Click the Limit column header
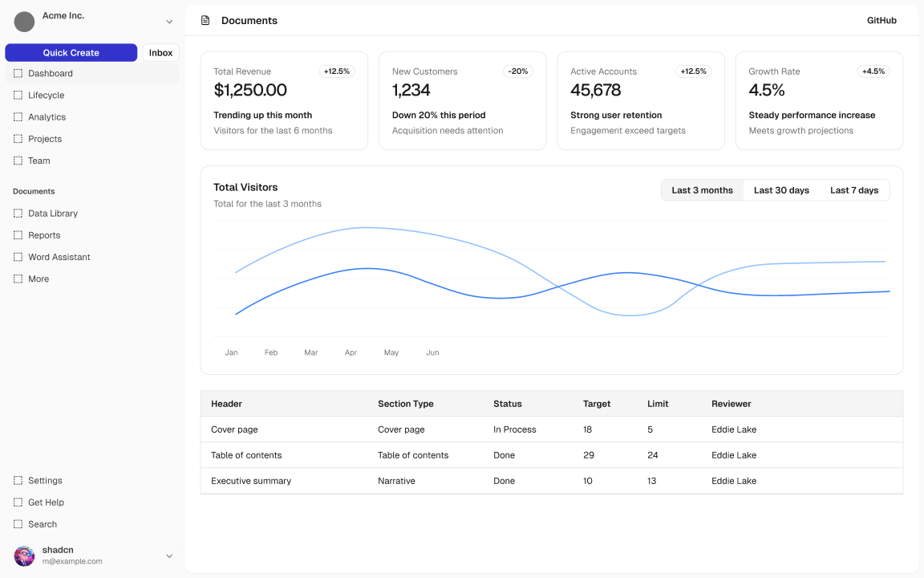This screenshot has height=578, width=924. point(658,404)
